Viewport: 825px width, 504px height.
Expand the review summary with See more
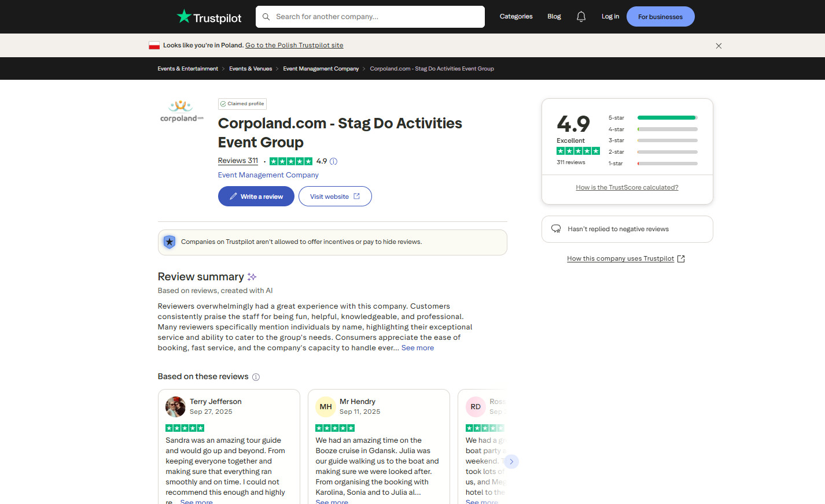pyautogui.click(x=417, y=347)
